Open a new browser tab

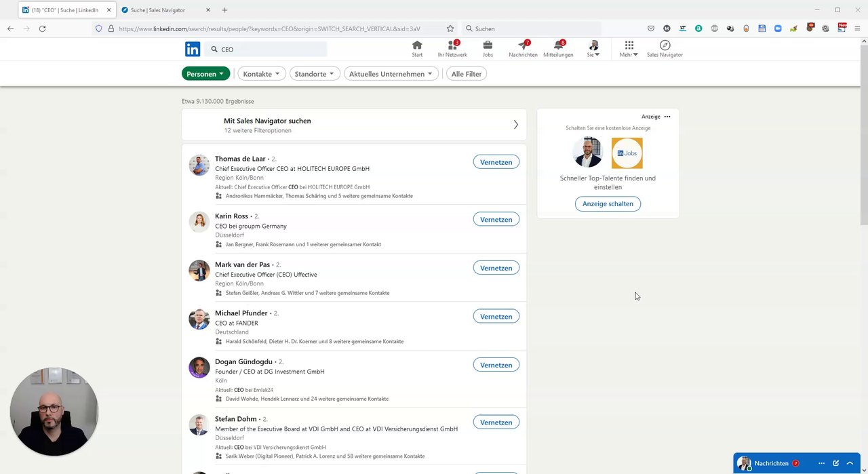[x=224, y=10]
